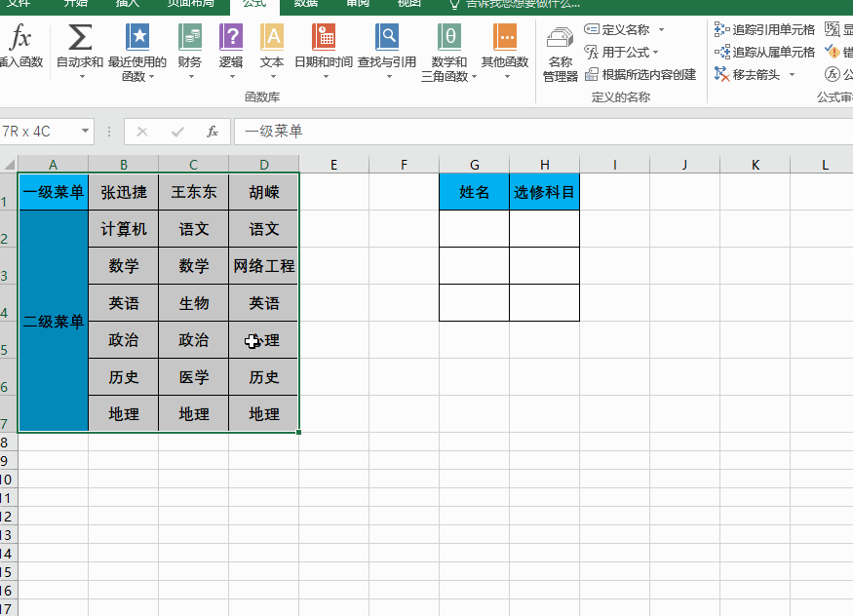Viewport: 853px width, 616px height.
Task: Select cell 胡嵘
Action: point(264,192)
